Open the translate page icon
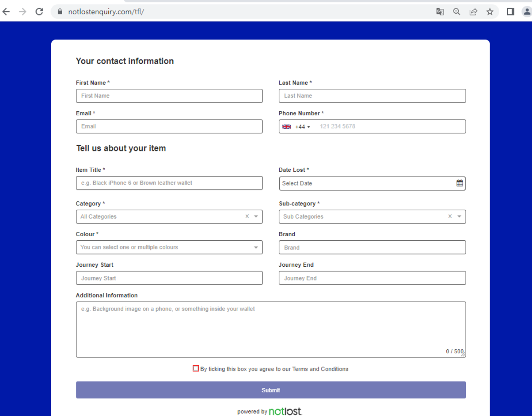 coord(440,12)
